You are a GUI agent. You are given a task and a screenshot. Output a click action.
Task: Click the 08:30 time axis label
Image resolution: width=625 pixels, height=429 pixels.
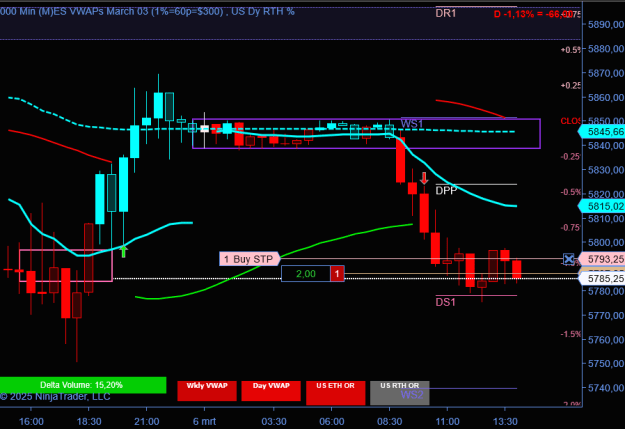389,421
